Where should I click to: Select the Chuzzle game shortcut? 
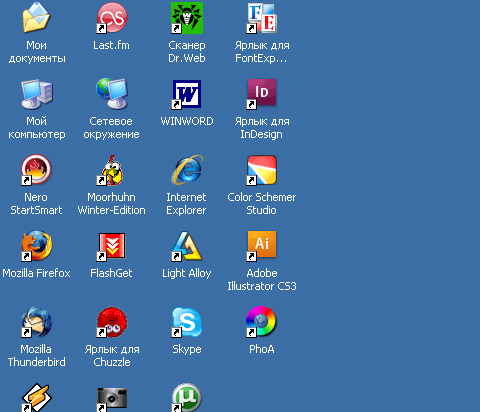[112, 322]
